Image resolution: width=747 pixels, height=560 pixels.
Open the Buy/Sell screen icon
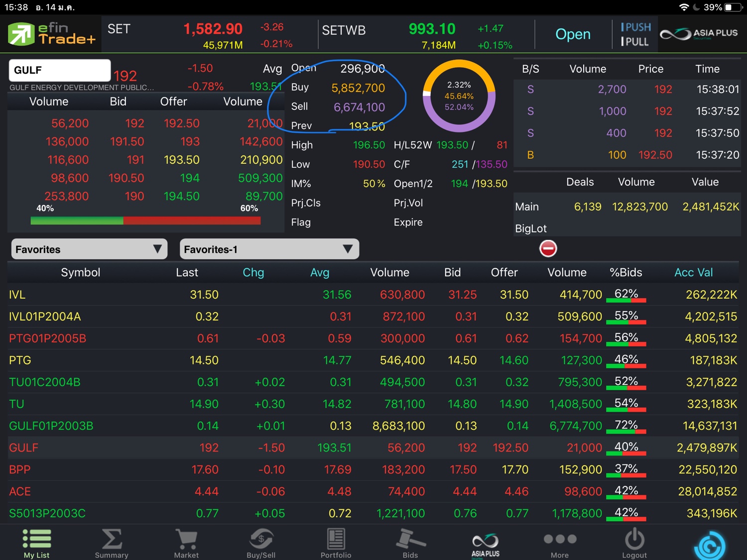(x=261, y=543)
